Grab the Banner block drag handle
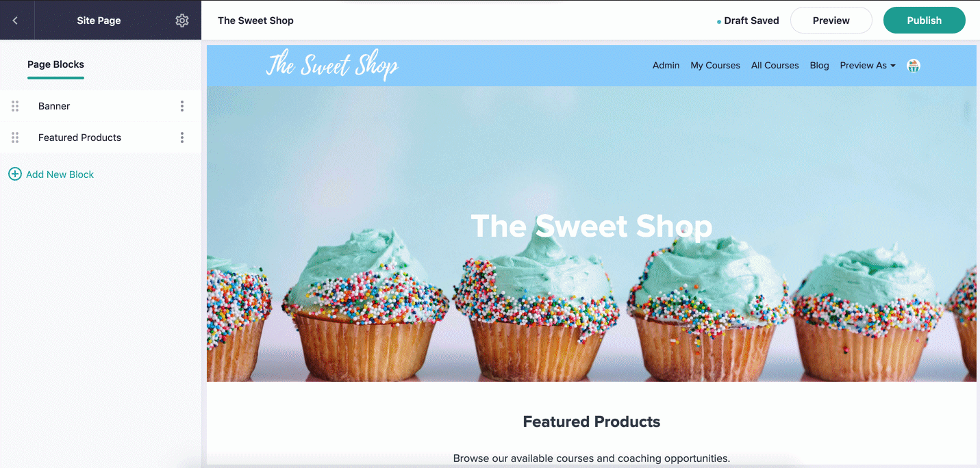 [15, 106]
